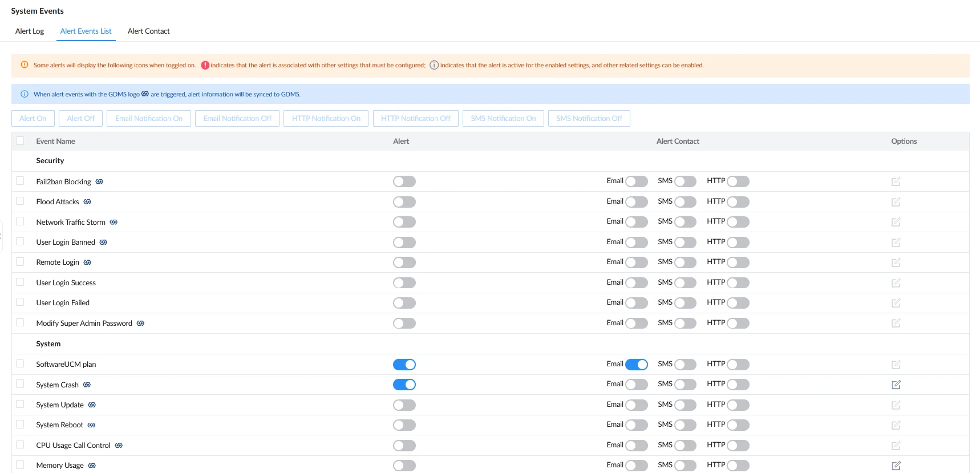Turn off the SoftwareUCM plan Email toggle

(x=637, y=365)
